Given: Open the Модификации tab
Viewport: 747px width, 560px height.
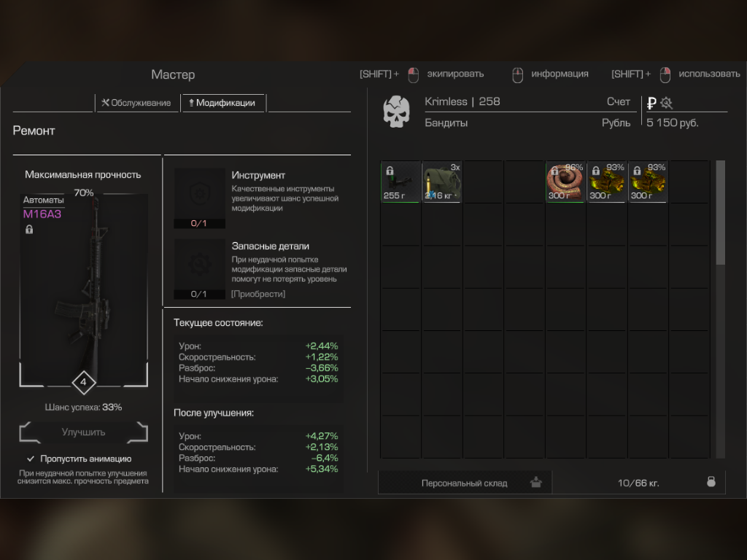Looking at the screenshot, I should (222, 103).
